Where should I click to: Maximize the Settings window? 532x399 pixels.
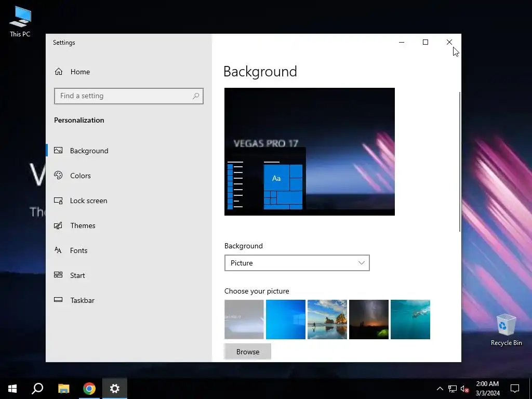tap(425, 43)
